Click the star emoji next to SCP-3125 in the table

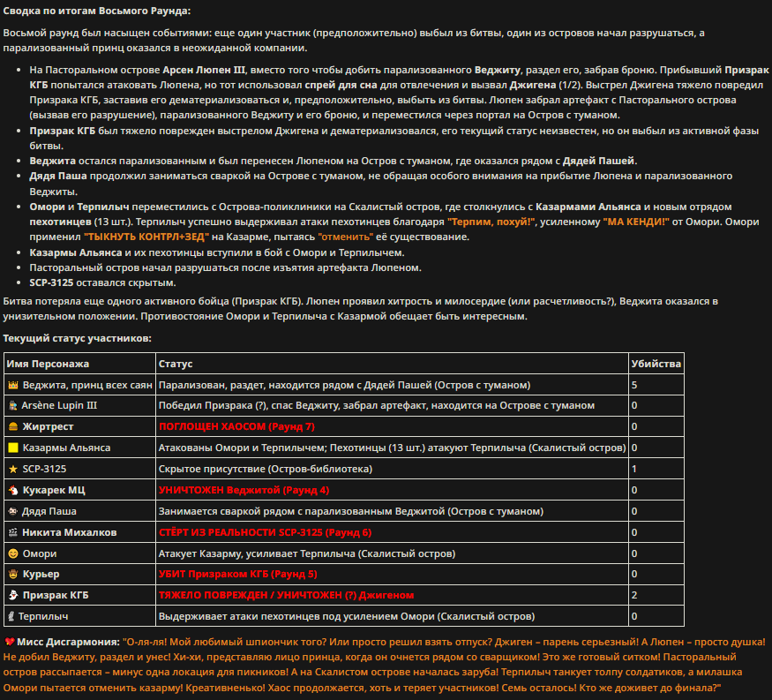(13, 469)
